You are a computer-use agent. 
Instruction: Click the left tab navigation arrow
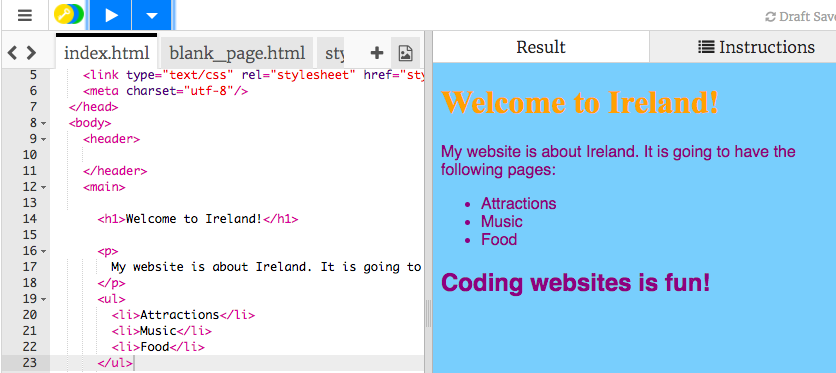13,53
